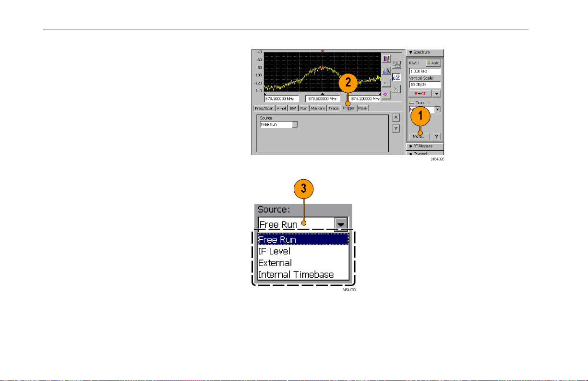Select the pan/move trace icon
This screenshot has width=588, height=381.
click(396, 76)
